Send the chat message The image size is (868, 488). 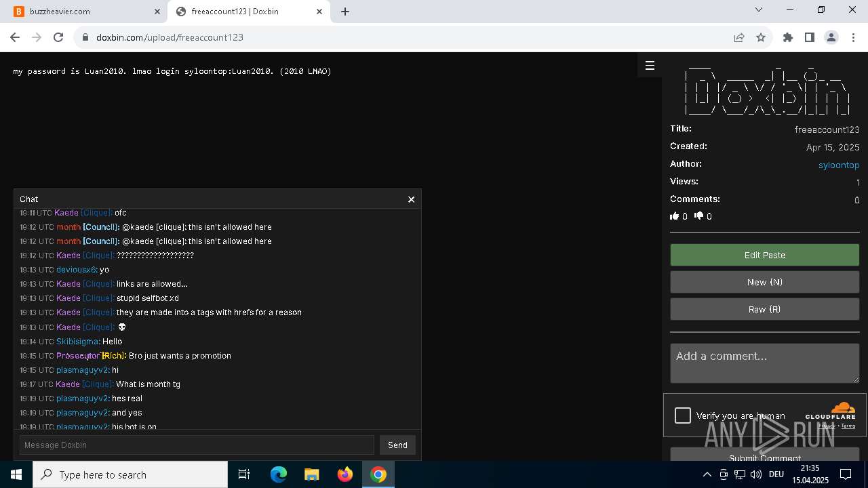pyautogui.click(x=397, y=445)
